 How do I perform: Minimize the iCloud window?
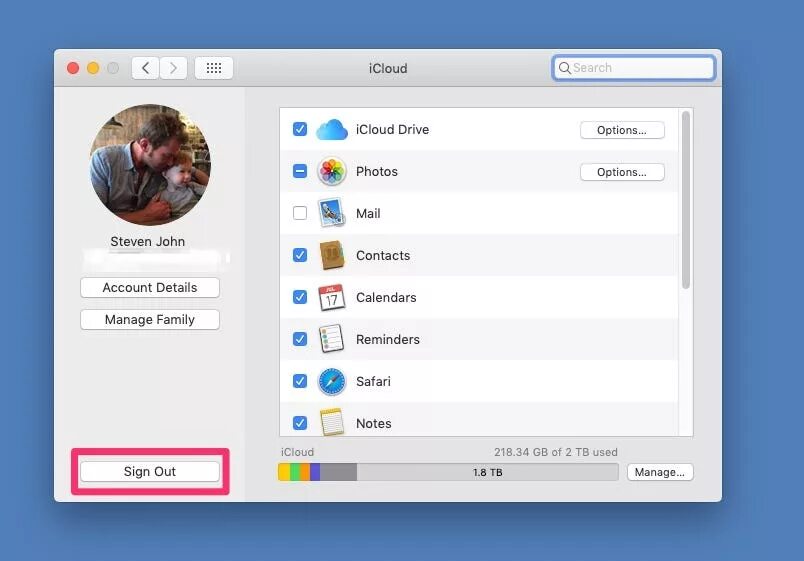click(93, 68)
